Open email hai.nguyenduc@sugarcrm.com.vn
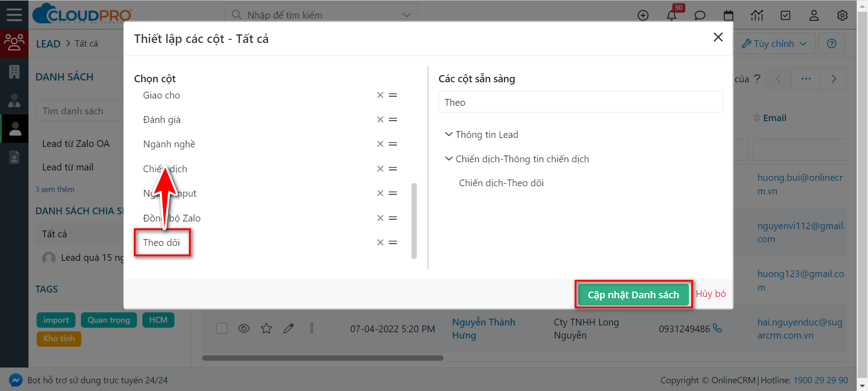Viewport: 868px width, 391px height. 800,329
